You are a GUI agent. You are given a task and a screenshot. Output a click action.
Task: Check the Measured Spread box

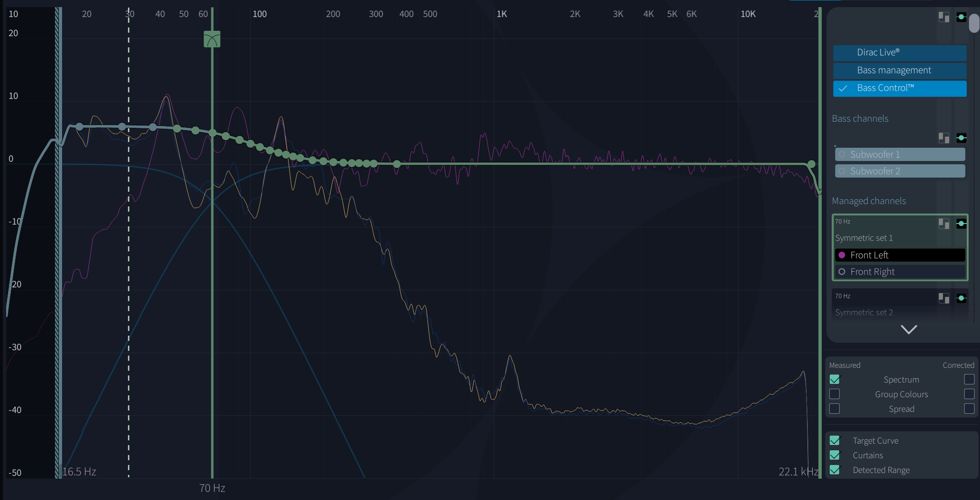point(835,409)
